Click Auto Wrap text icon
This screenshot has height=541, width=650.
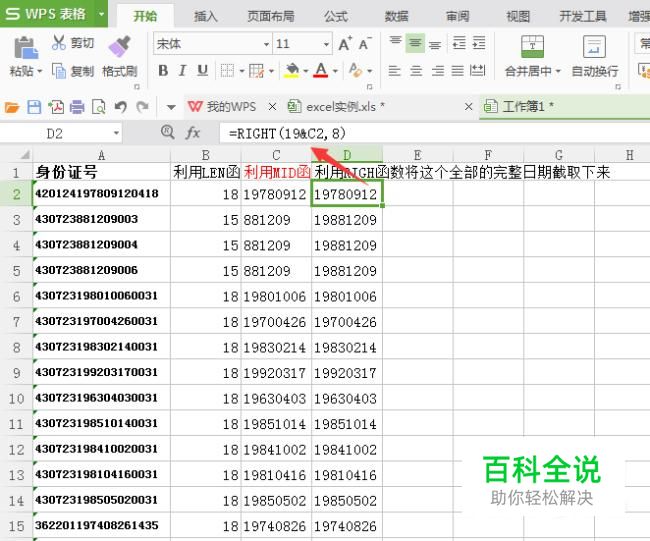pyautogui.click(x=594, y=46)
